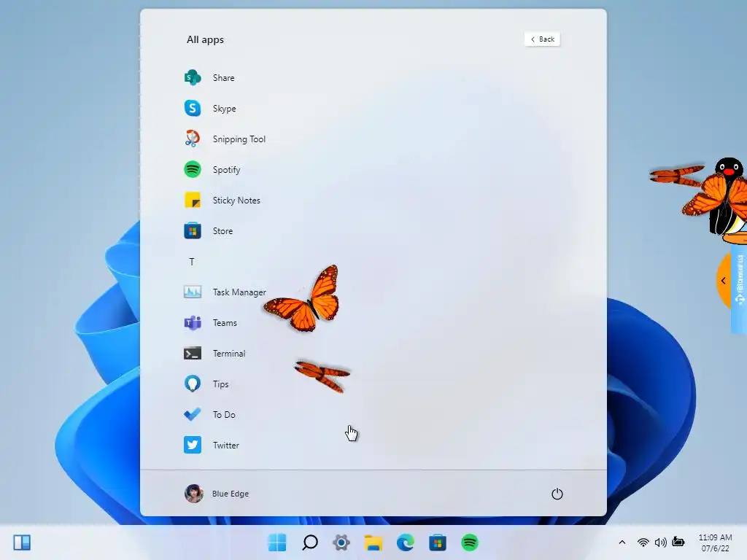Open Spotify from the taskbar
The height and width of the screenshot is (560, 747).
470,542
